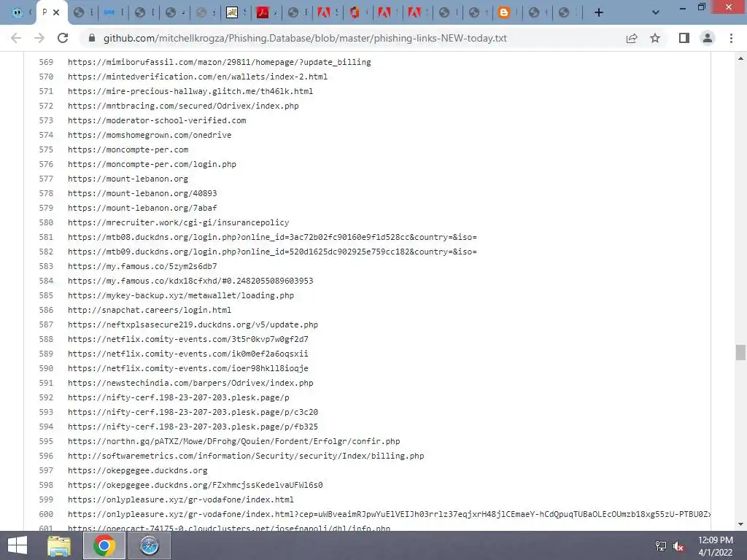Click the muted volume tray icon
Screen dimensions: 747x560
point(678,546)
